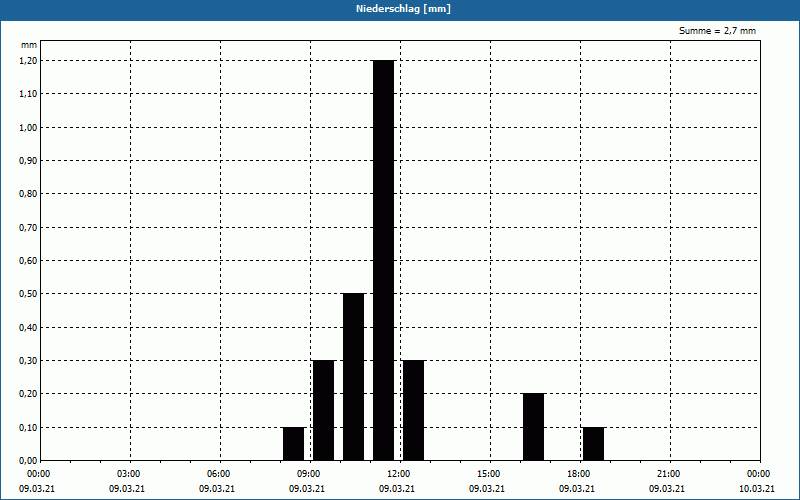Click the 1,20 y-axis label
800x500 pixels.
(28, 61)
